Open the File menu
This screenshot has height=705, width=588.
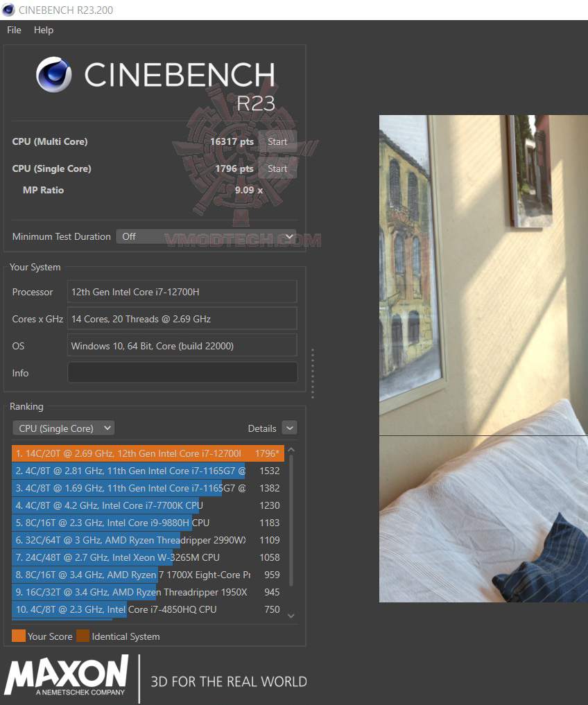tap(13, 30)
